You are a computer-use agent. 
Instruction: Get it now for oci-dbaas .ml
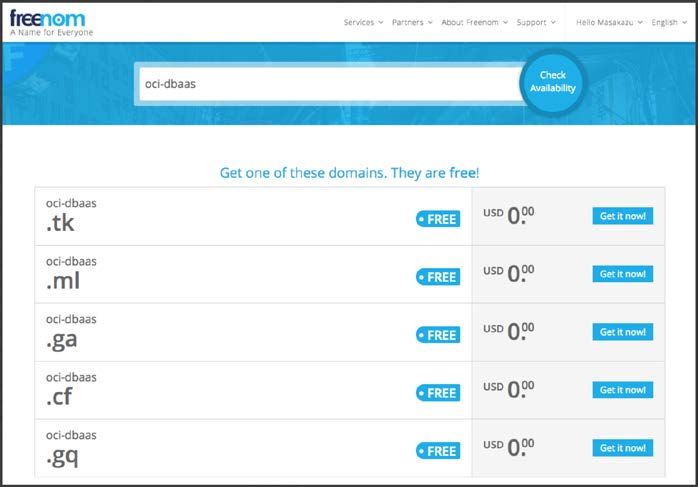click(x=622, y=274)
